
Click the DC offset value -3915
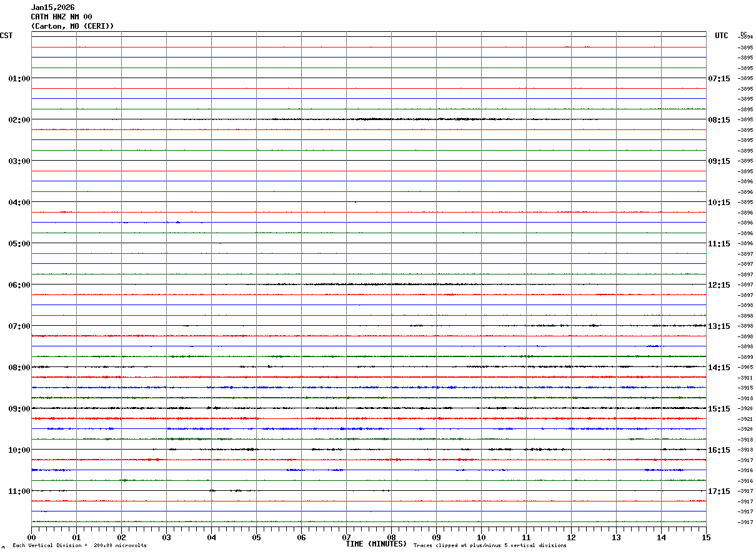click(x=745, y=388)
